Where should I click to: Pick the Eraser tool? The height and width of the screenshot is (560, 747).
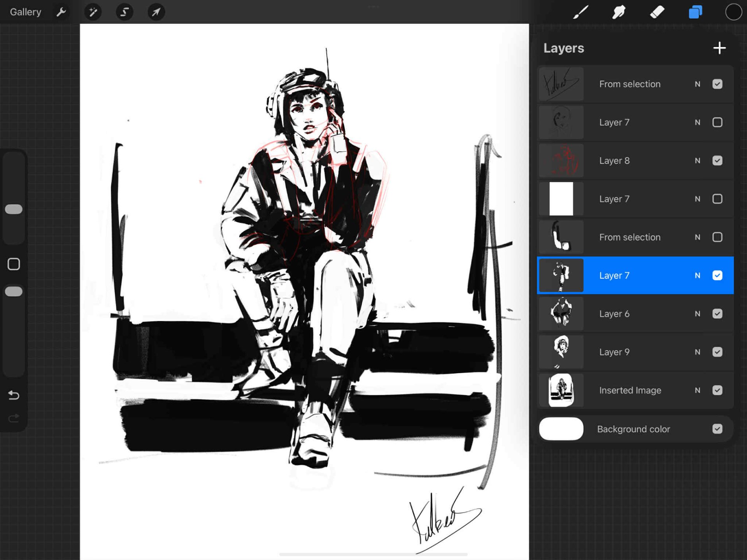coord(657,12)
